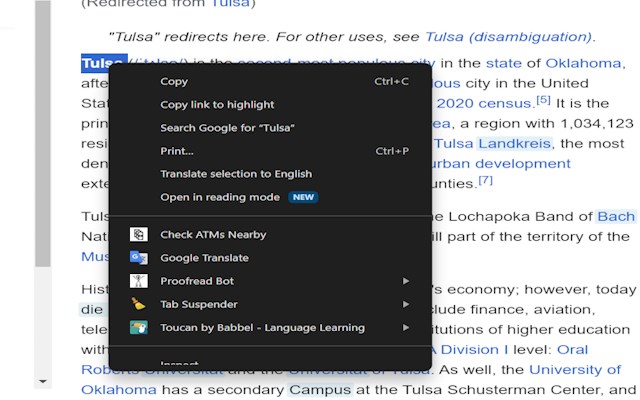
Task: Choose Print from the context menu
Action: (x=177, y=151)
